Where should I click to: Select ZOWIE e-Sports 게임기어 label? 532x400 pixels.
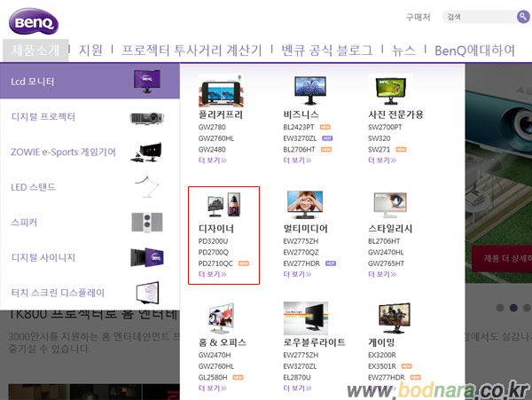coord(64,152)
